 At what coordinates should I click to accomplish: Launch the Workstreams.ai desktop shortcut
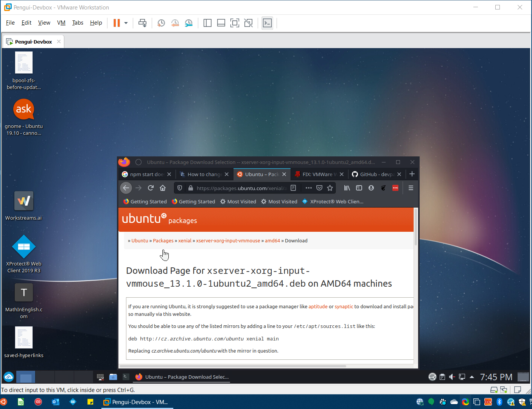24,206
